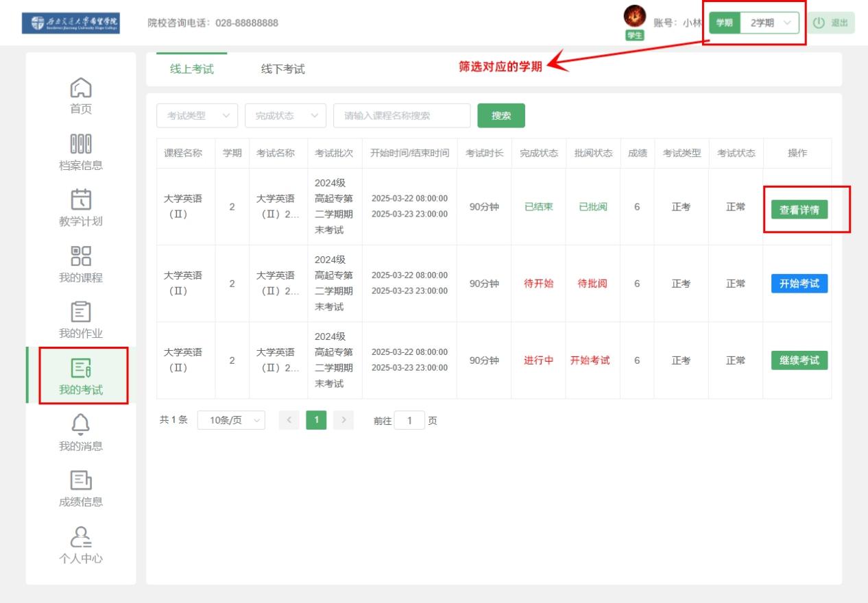This screenshot has width=868, height=603.
Task: Expand the 2学期 semester dropdown
Action: coord(770,23)
